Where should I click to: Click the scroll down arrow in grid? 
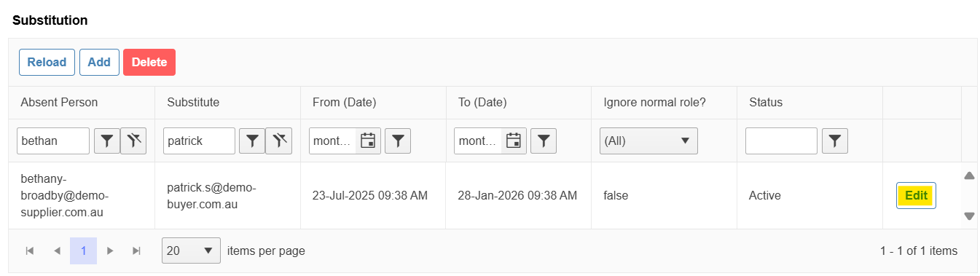tap(969, 216)
